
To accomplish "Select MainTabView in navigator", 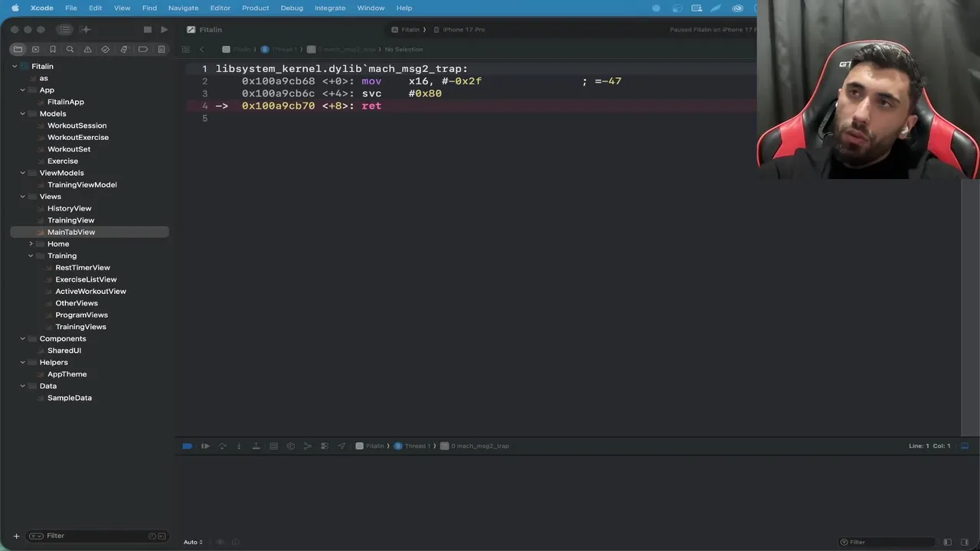I will coord(90,232).
